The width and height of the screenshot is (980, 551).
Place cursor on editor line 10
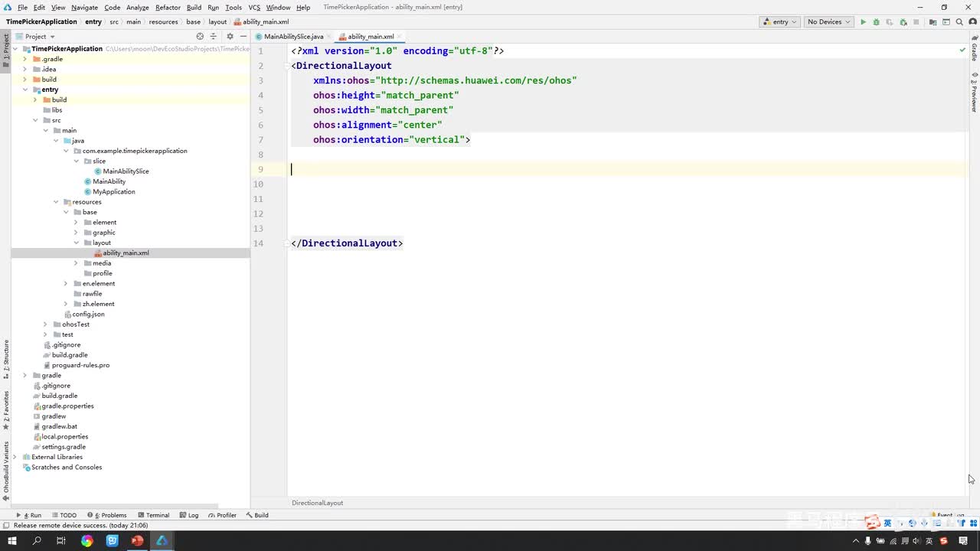click(626, 184)
